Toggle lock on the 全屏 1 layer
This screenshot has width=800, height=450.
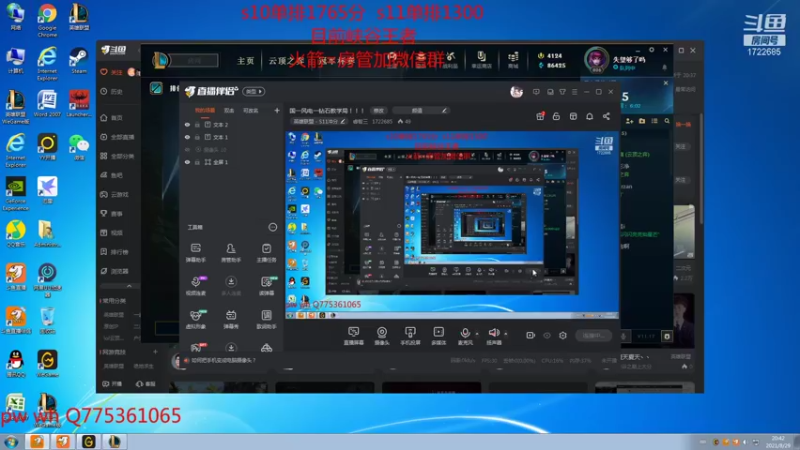pos(197,162)
